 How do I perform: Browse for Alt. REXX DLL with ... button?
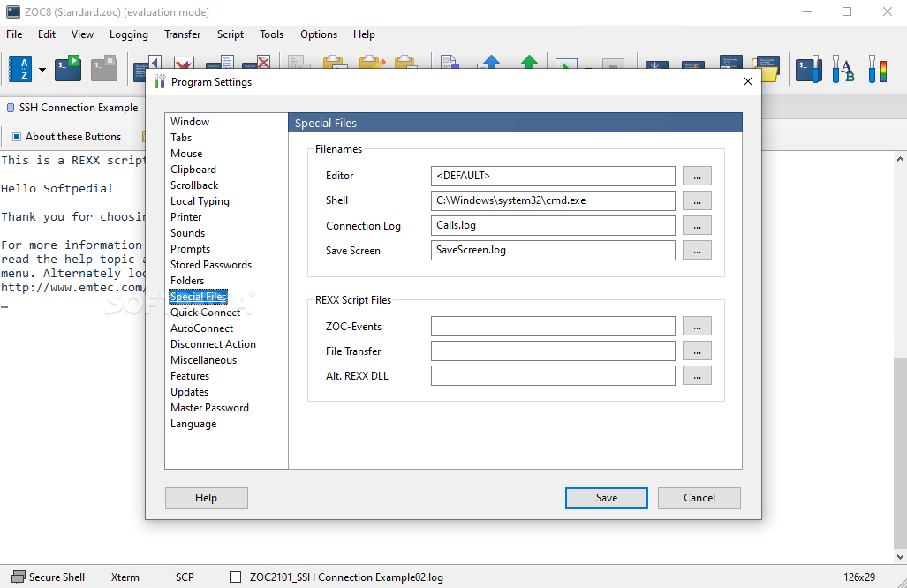pos(697,376)
